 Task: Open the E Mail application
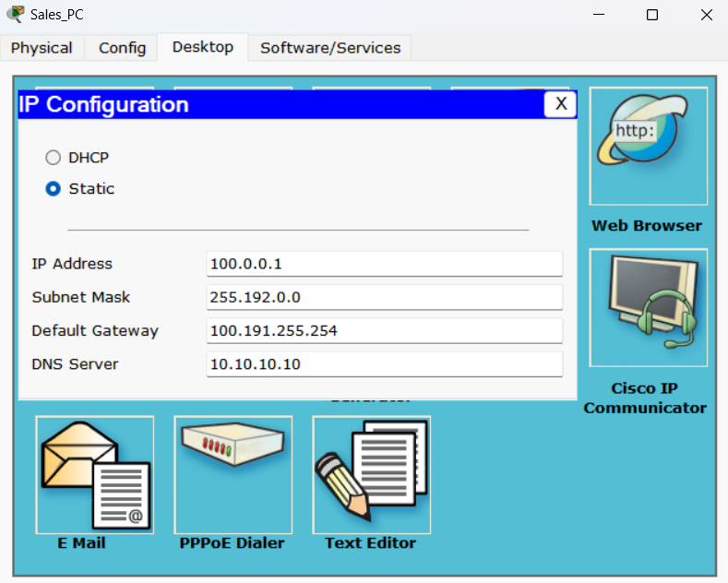click(x=95, y=475)
